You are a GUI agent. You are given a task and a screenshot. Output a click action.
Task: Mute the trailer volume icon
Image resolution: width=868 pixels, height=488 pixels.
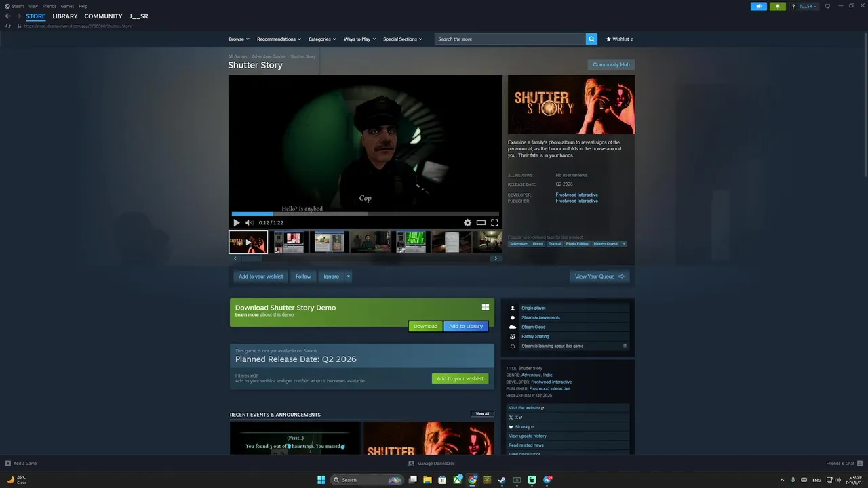pyautogui.click(x=249, y=222)
